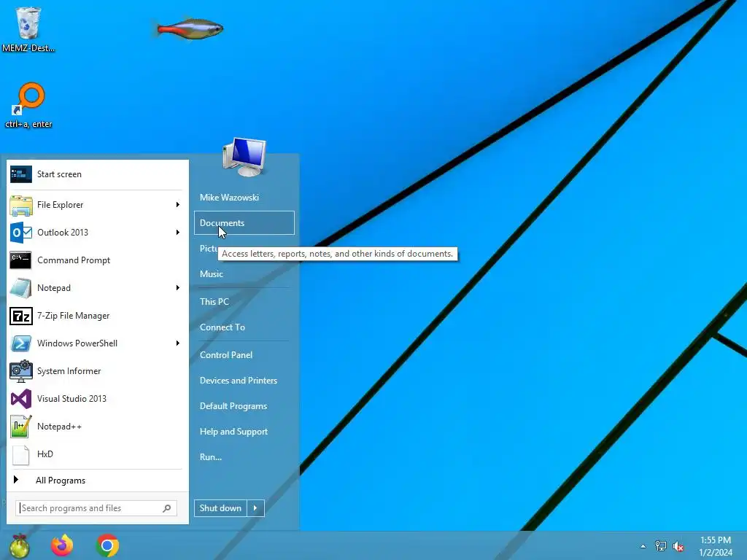Open the Shut down options arrow
Screen dimensions: 747x560
pyautogui.click(x=255, y=508)
